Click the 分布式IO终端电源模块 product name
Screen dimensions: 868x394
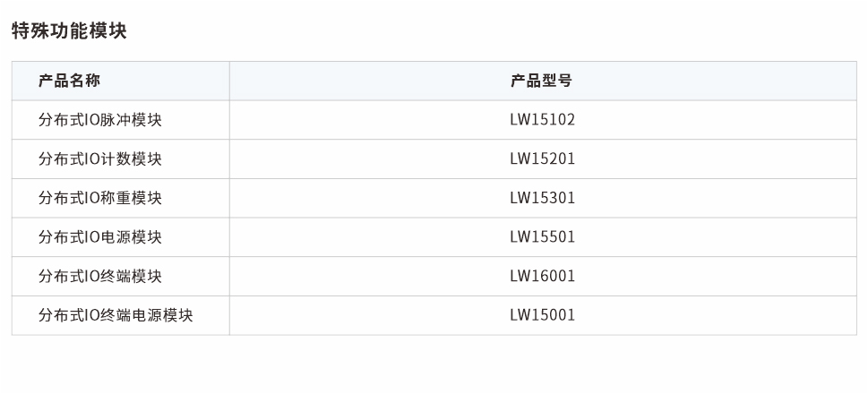[116, 315]
